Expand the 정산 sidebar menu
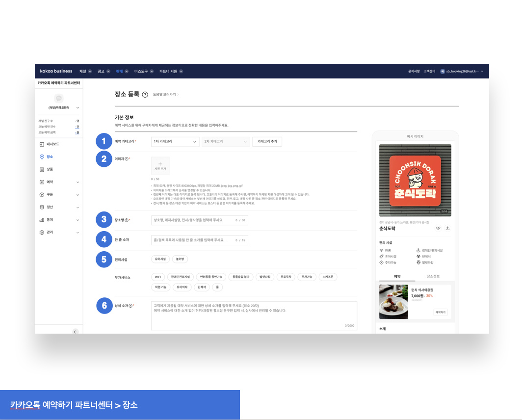522x420 pixels. click(x=58, y=207)
